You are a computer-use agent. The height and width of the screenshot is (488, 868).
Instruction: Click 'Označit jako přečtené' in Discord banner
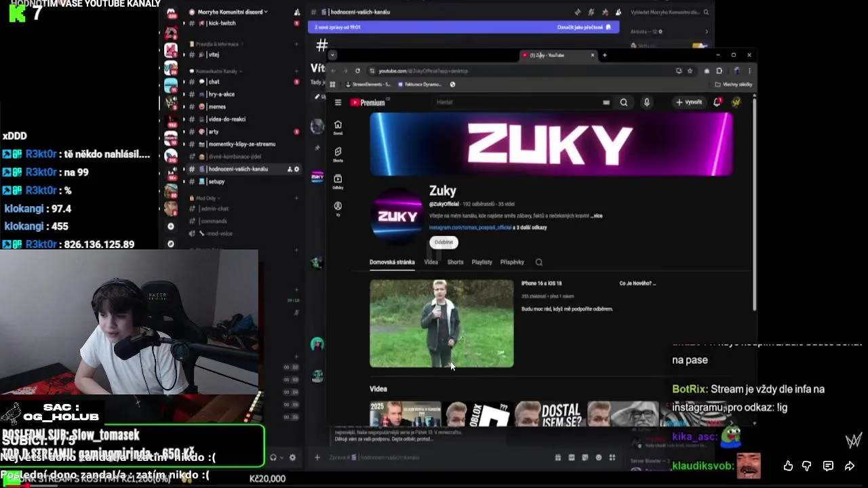click(584, 27)
